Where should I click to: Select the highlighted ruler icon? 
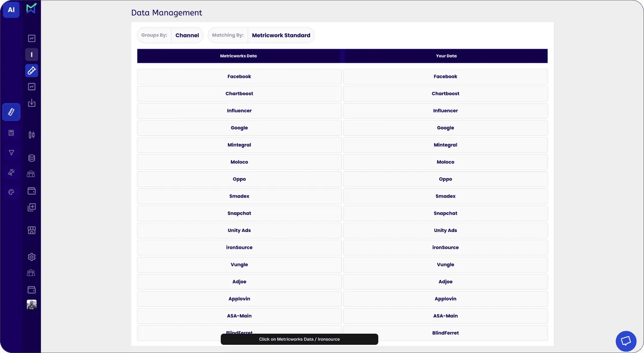click(11, 112)
